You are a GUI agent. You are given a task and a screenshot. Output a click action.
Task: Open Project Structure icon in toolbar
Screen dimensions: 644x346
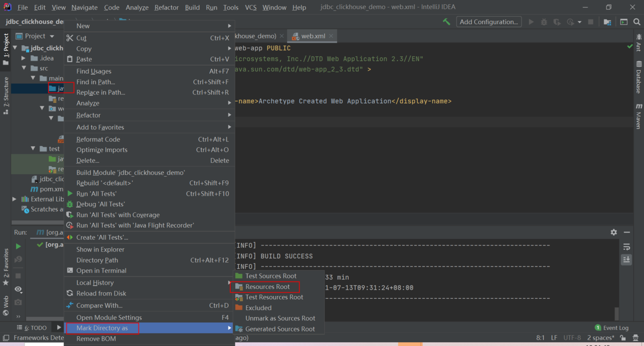click(x=607, y=22)
